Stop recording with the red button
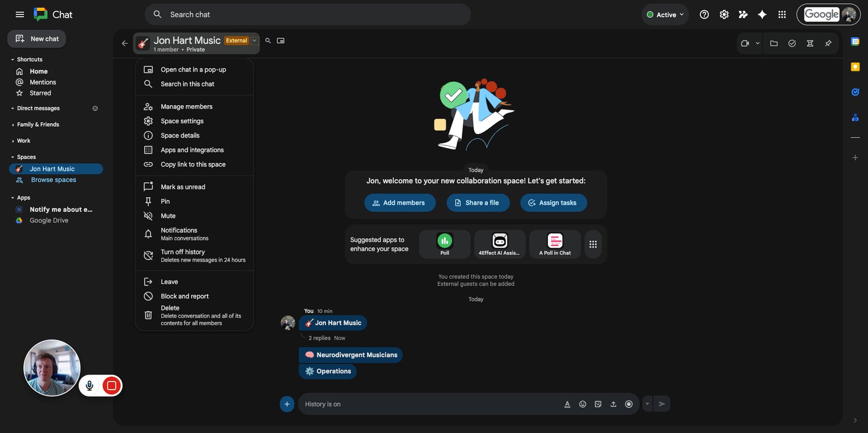Image resolution: width=868 pixels, height=433 pixels. (x=112, y=385)
